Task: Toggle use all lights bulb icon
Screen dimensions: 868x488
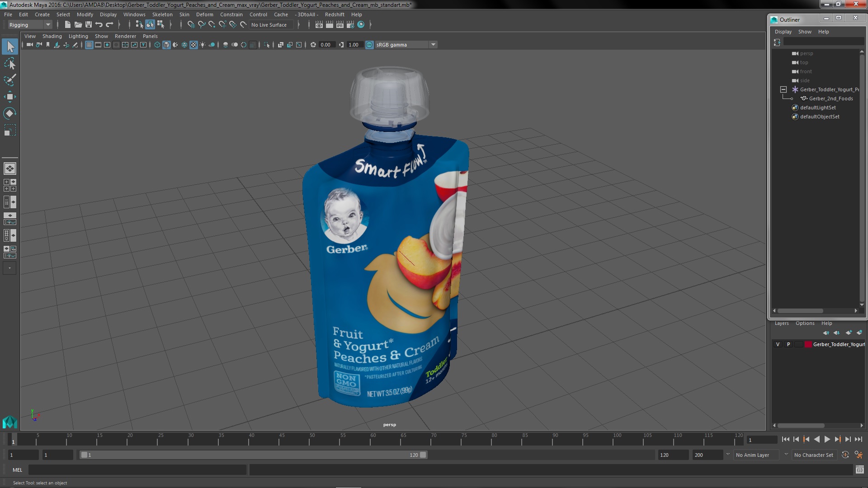Action: click(203, 45)
